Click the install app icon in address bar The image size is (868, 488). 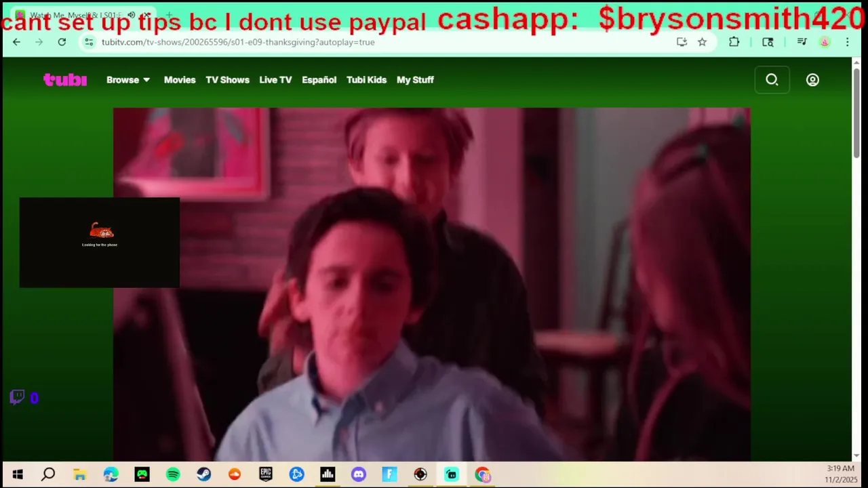click(x=682, y=42)
